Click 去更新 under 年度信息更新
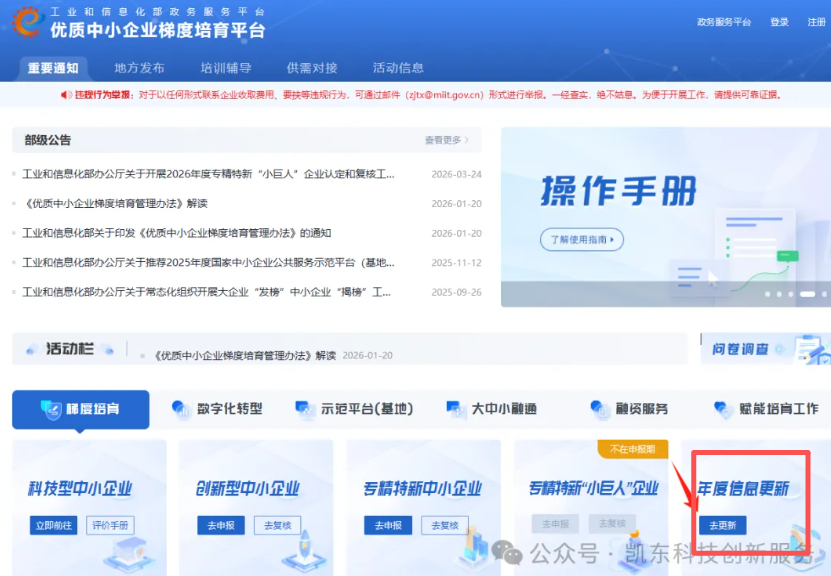This screenshot has width=831, height=576. pos(722,525)
